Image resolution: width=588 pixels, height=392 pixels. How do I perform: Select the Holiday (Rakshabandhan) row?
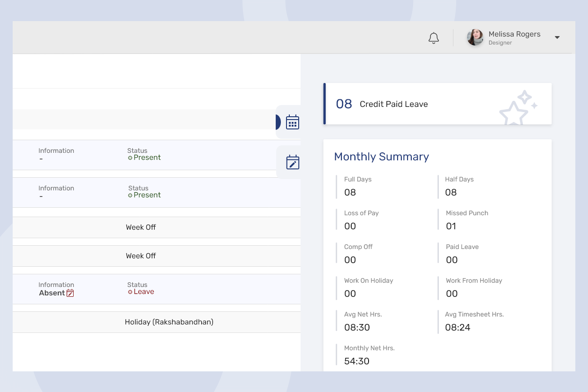(169, 322)
